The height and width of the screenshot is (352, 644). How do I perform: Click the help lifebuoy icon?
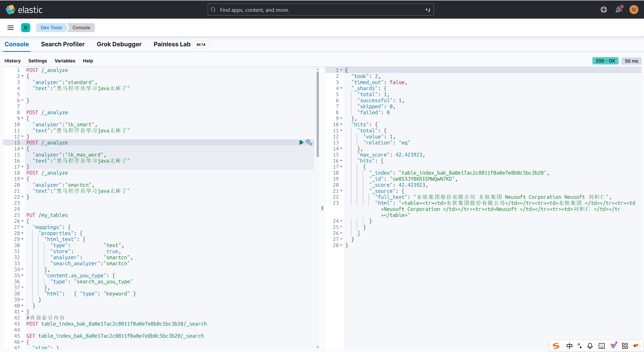[603, 10]
